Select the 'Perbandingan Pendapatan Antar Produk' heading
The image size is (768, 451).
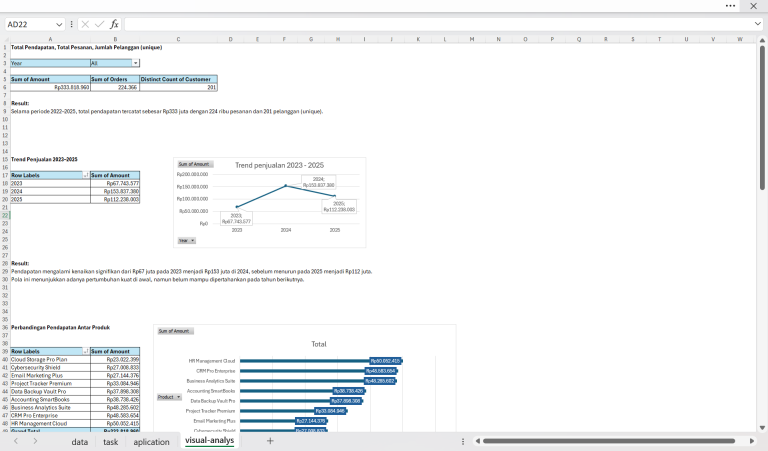click(x=60, y=328)
